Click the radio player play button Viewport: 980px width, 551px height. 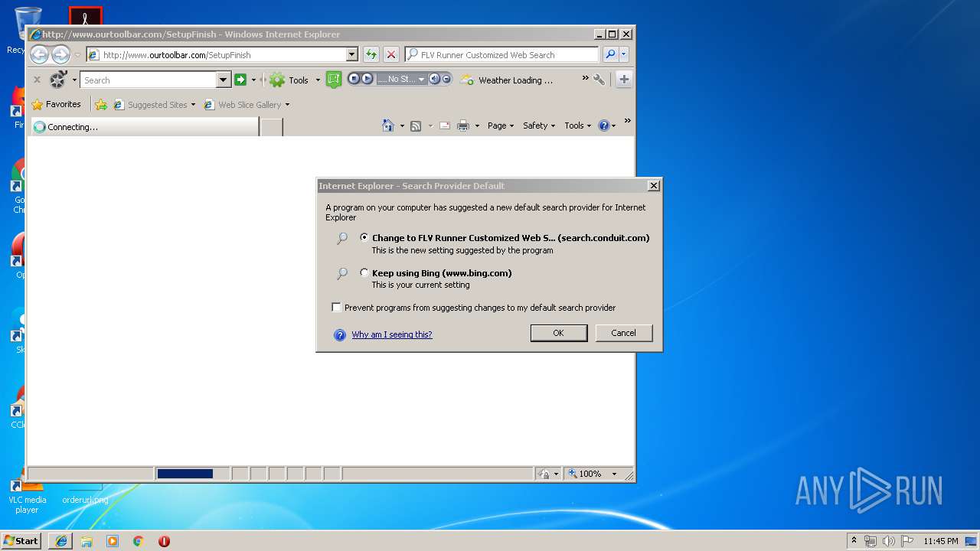click(x=367, y=79)
